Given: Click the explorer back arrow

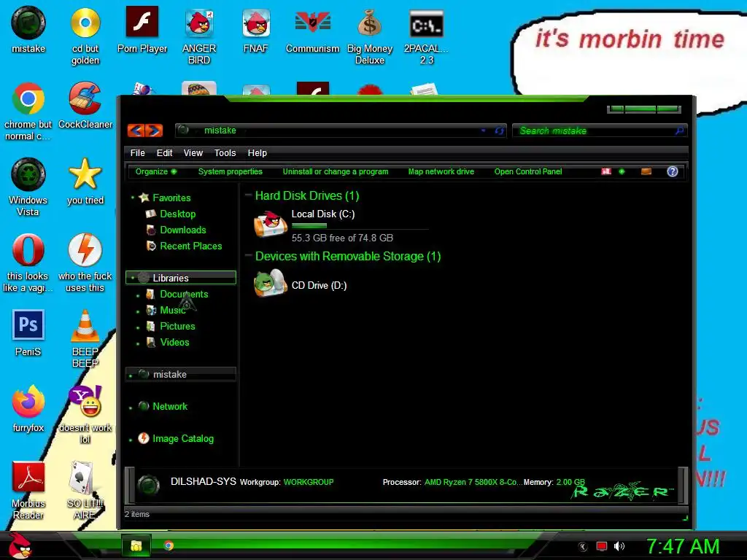Looking at the screenshot, I should pyautogui.click(x=136, y=131).
